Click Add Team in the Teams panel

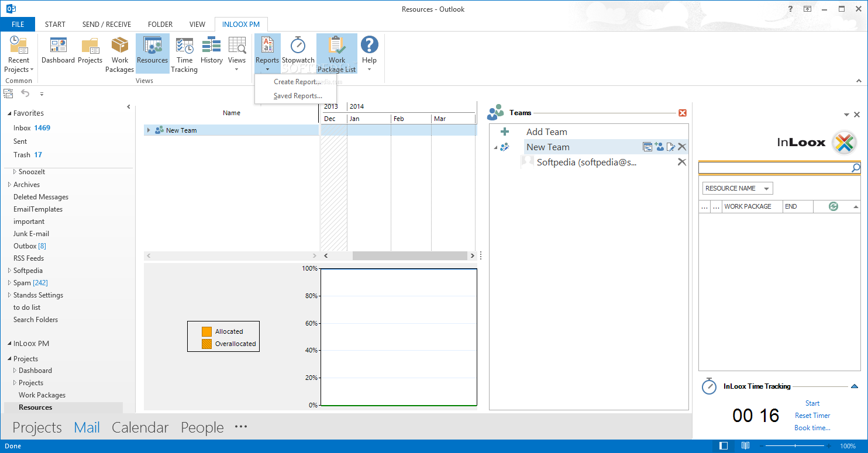(547, 132)
